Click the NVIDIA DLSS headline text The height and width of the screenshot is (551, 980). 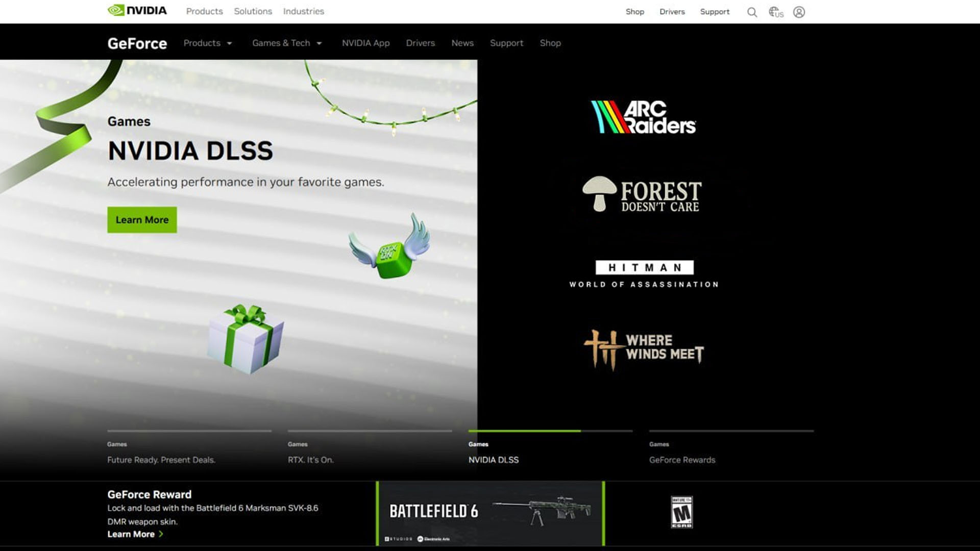[190, 151]
